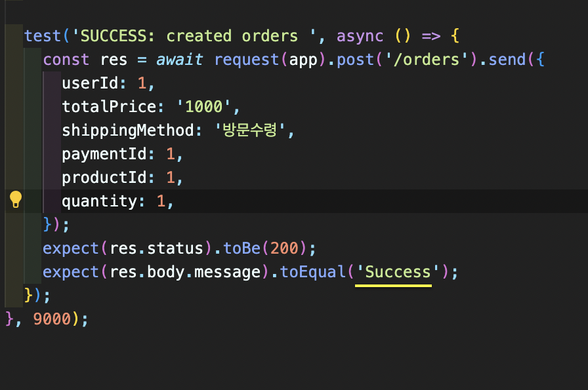Click the '1000' string value
This screenshot has width=588, height=390.
[203, 107]
